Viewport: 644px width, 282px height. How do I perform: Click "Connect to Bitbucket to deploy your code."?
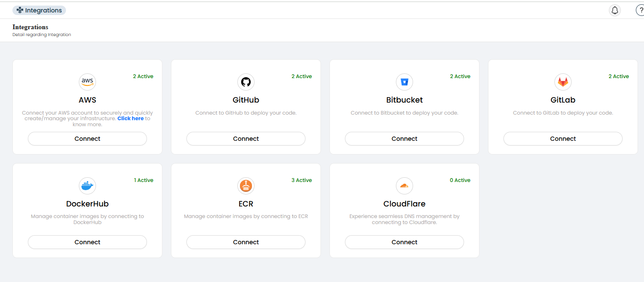tap(404, 113)
